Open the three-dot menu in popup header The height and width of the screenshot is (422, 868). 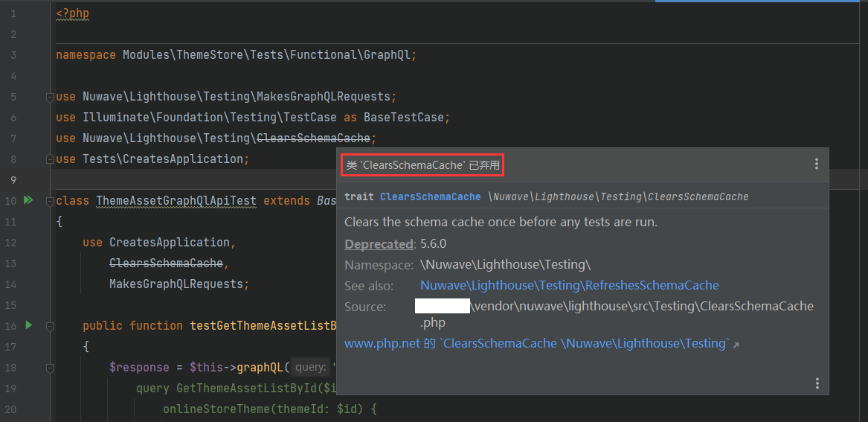tap(816, 164)
